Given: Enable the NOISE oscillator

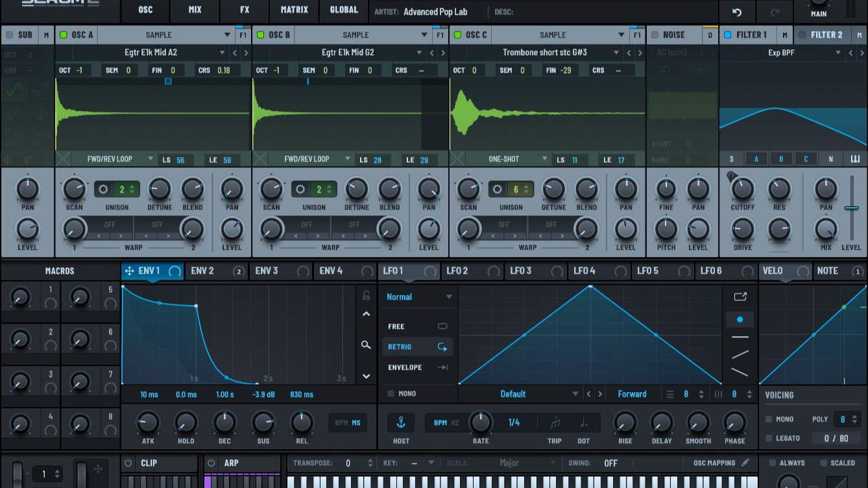Looking at the screenshot, I should 655,35.
